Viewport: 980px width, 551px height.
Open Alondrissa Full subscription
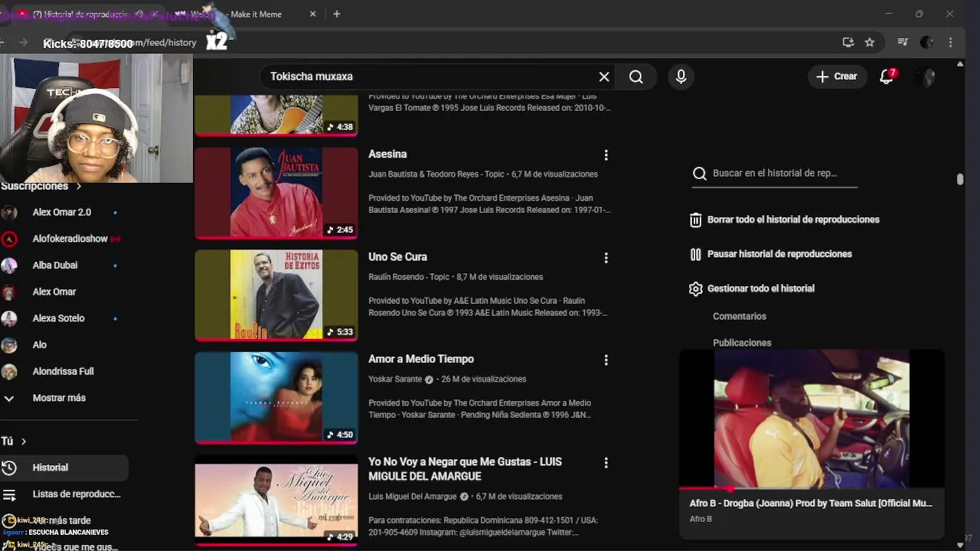click(x=64, y=371)
